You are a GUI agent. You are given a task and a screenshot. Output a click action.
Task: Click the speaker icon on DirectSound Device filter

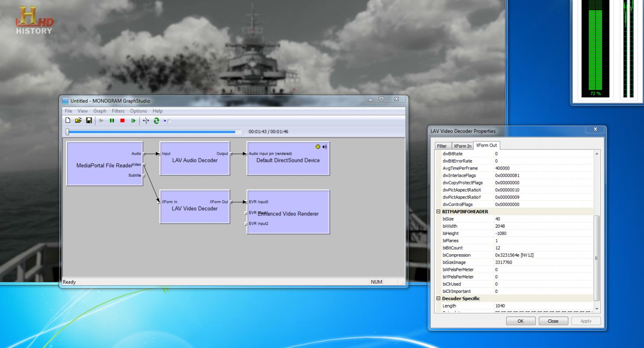coord(324,147)
